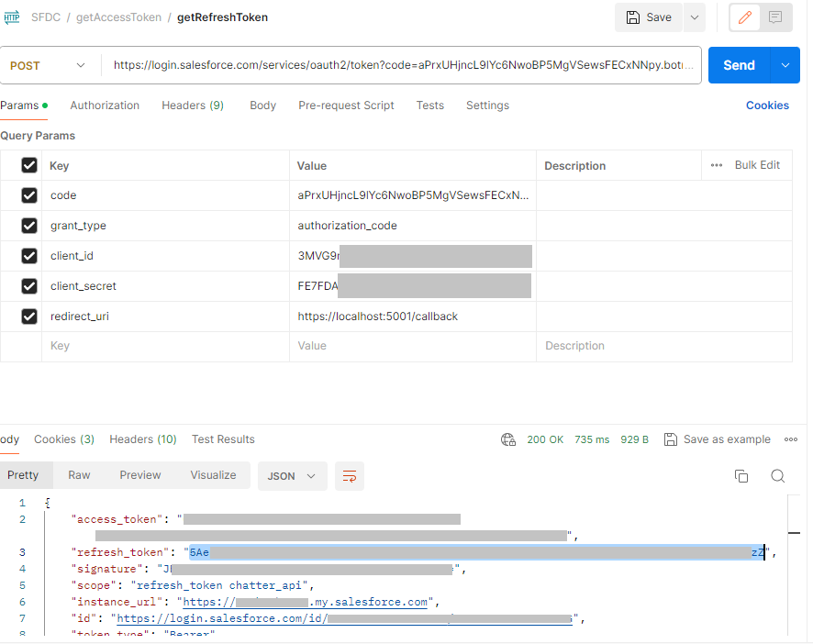Click the response scrollbar
The height and width of the screenshot is (644, 813).
point(794,565)
